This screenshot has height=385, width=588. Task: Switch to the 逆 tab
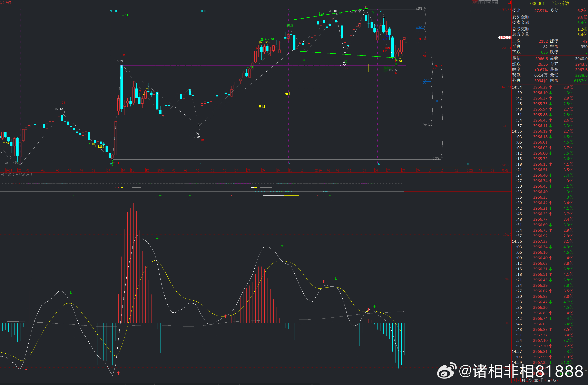(x=548, y=380)
